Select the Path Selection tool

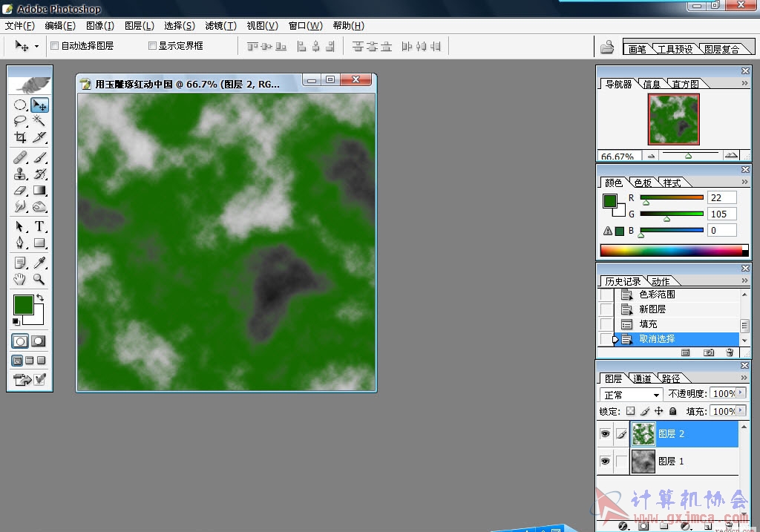pyautogui.click(x=20, y=226)
